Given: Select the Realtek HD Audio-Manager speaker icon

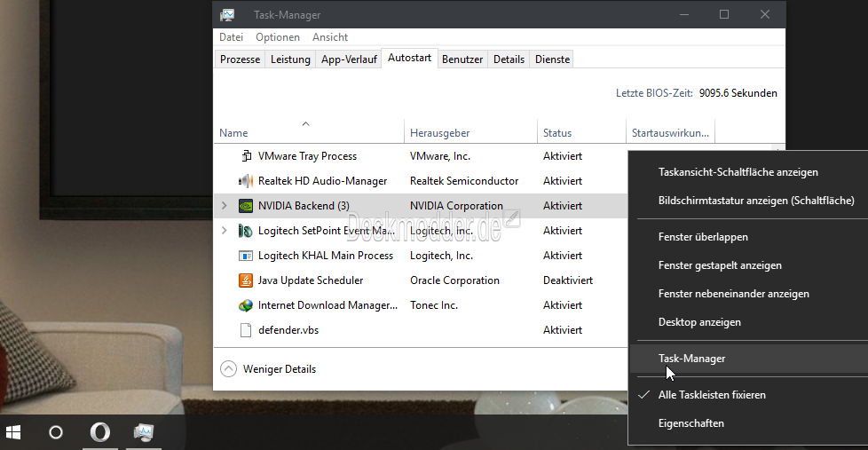Looking at the screenshot, I should pyautogui.click(x=246, y=181).
